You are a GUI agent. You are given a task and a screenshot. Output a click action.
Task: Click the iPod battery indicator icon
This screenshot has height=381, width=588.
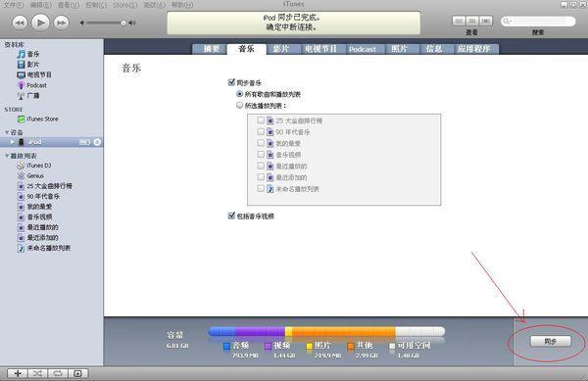click(x=84, y=142)
